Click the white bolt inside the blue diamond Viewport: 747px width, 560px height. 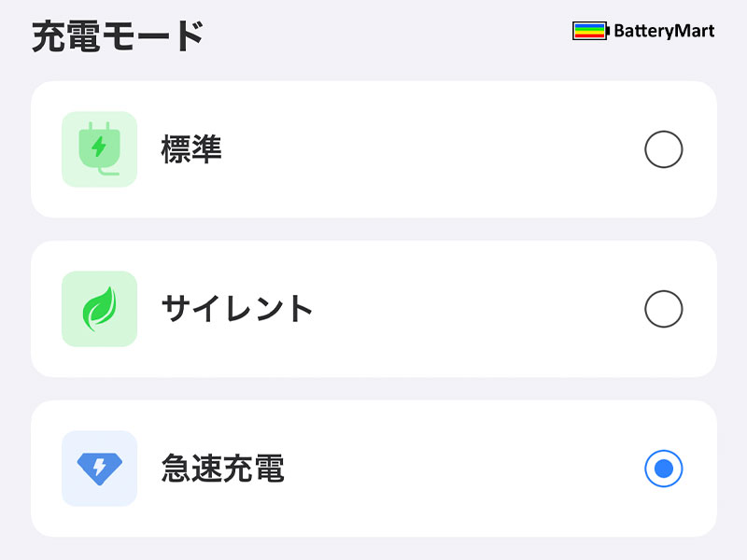click(99, 467)
